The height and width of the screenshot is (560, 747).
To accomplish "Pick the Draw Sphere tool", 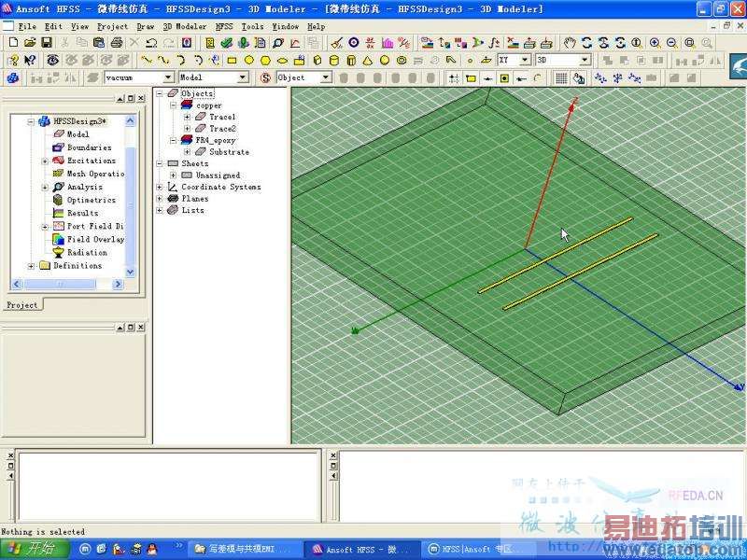I will click(x=385, y=61).
